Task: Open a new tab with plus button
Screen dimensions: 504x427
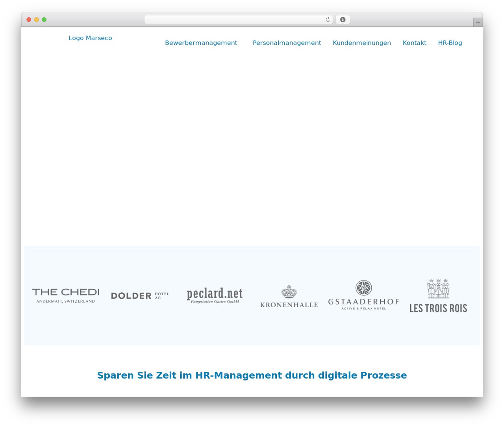Action: click(478, 22)
